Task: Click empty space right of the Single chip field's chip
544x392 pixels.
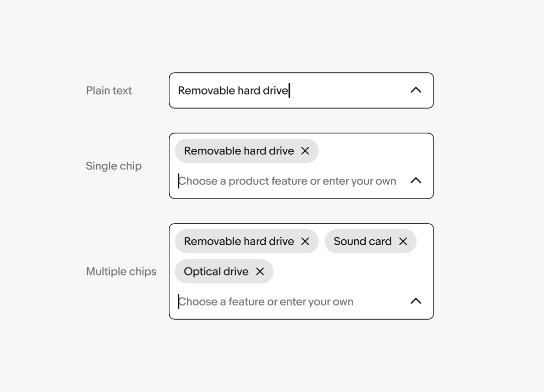Action: click(374, 151)
